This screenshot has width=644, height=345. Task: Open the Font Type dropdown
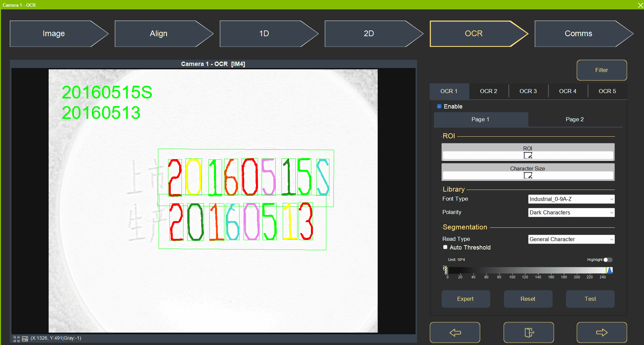point(571,199)
